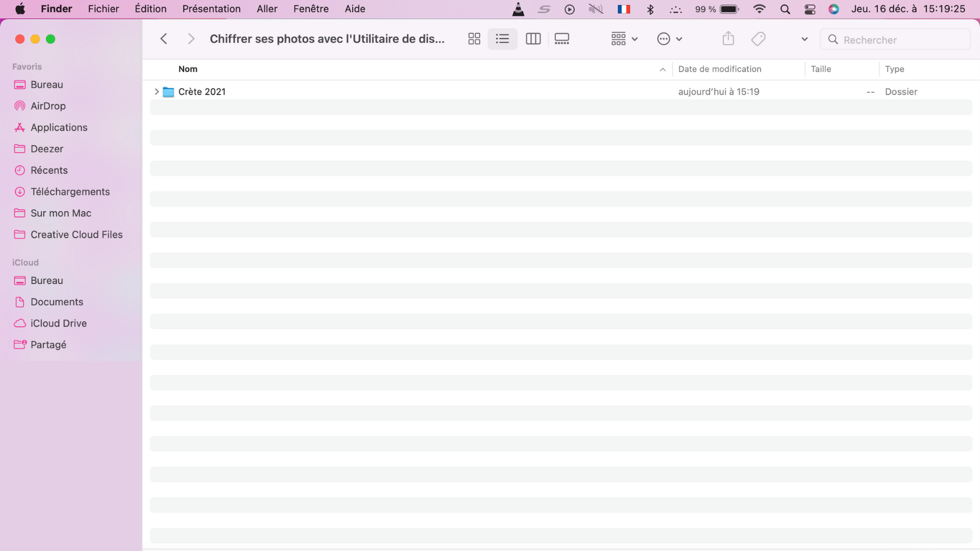Open the Présentation menu

(211, 9)
